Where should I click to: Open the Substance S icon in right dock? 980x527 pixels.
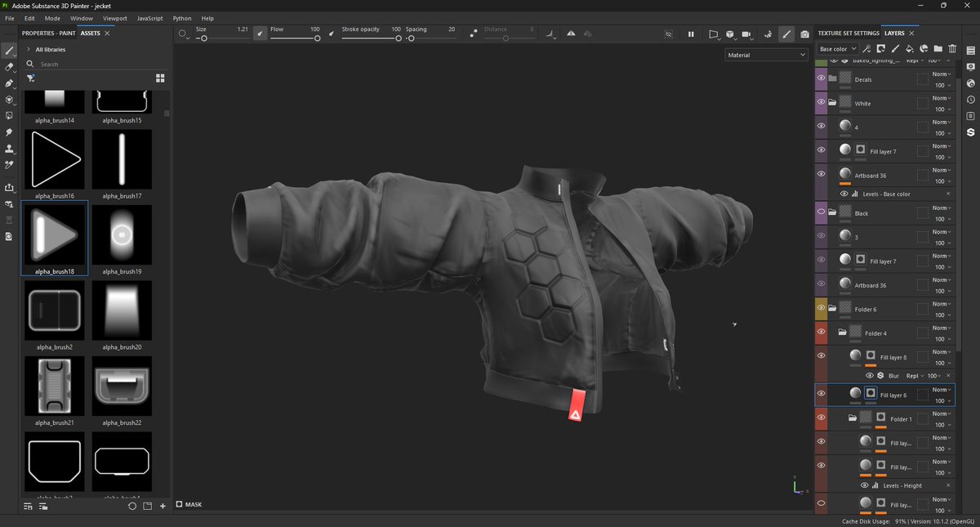point(971,132)
